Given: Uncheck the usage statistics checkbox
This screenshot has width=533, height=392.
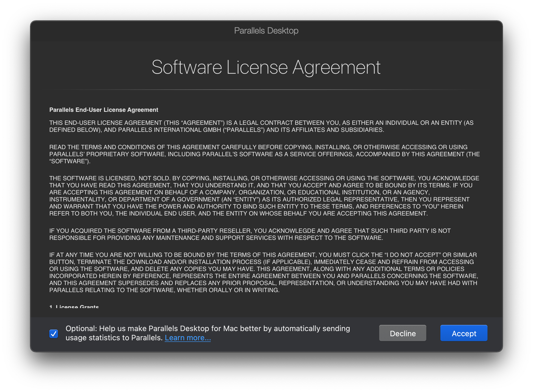Looking at the screenshot, I should pyautogui.click(x=54, y=334).
